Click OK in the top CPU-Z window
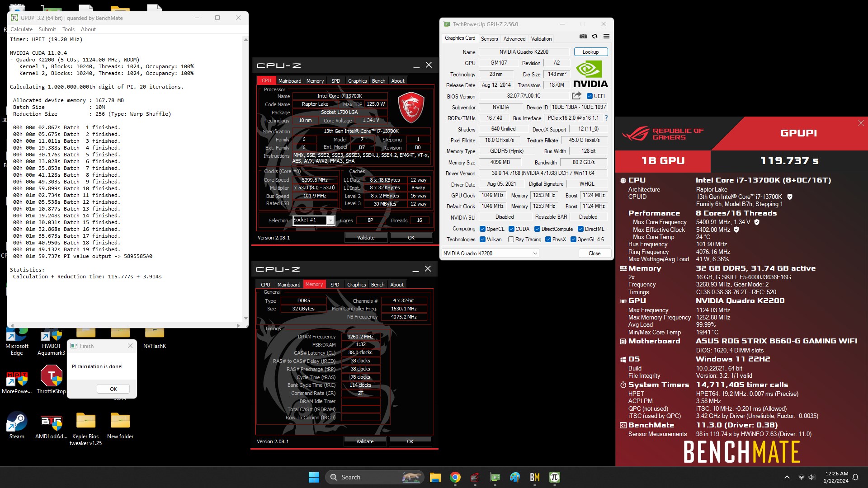This screenshot has height=488, width=868. click(411, 238)
